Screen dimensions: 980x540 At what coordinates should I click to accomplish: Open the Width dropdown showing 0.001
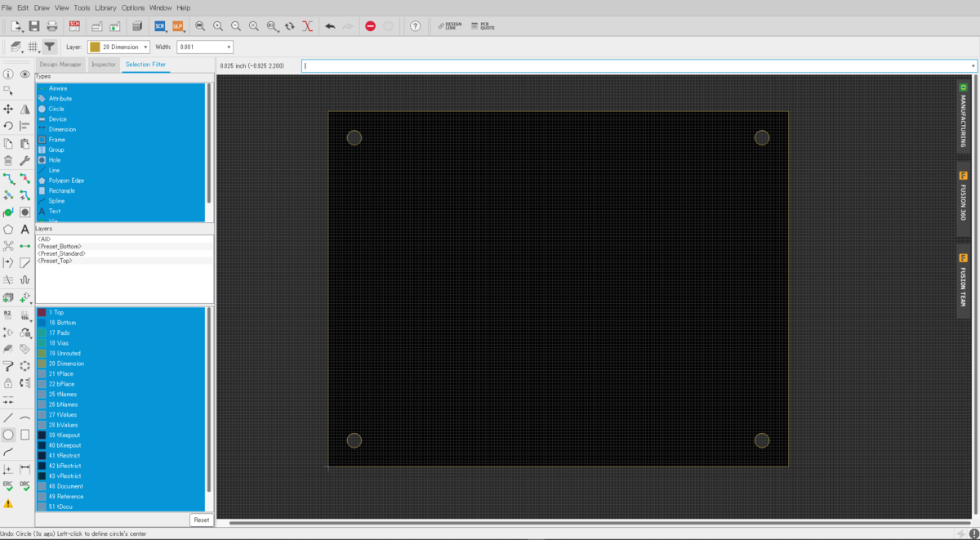point(205,47)
